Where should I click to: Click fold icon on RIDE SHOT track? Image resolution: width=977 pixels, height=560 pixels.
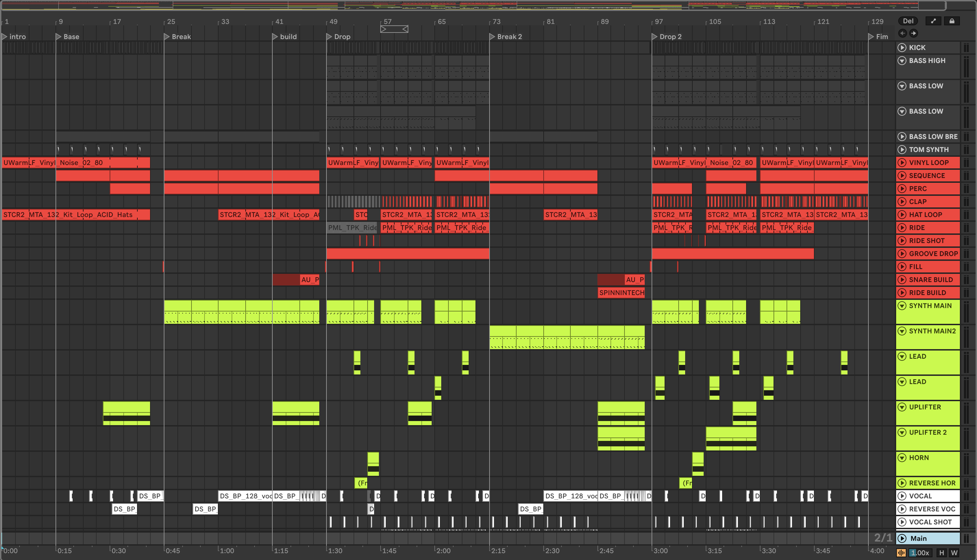902,241
